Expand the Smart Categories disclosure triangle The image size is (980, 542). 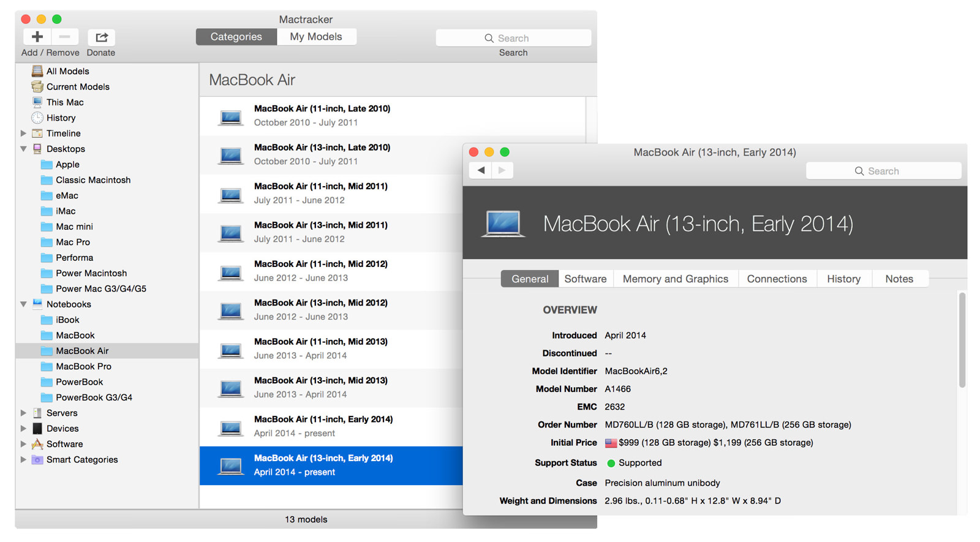click(x=23, y=460)
